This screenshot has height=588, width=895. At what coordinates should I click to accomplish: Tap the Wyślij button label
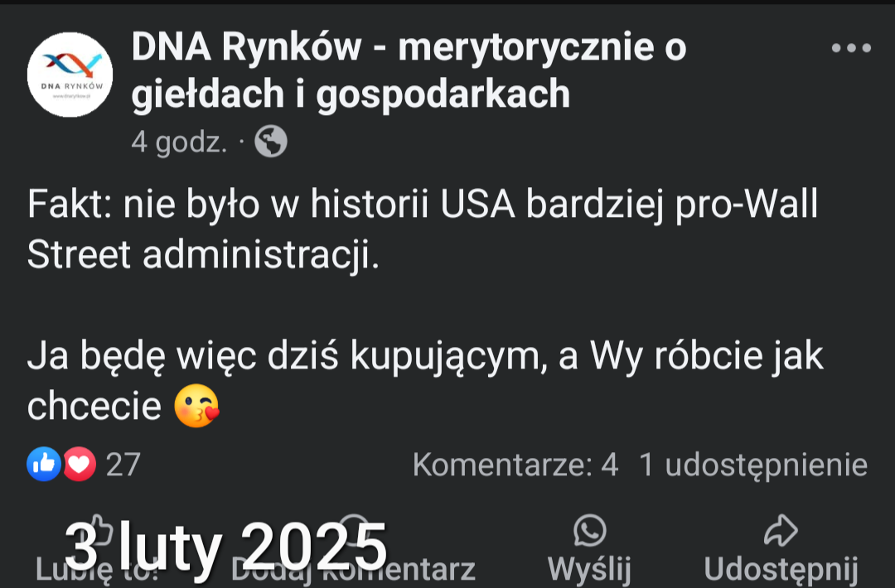[x=590, y=569]
